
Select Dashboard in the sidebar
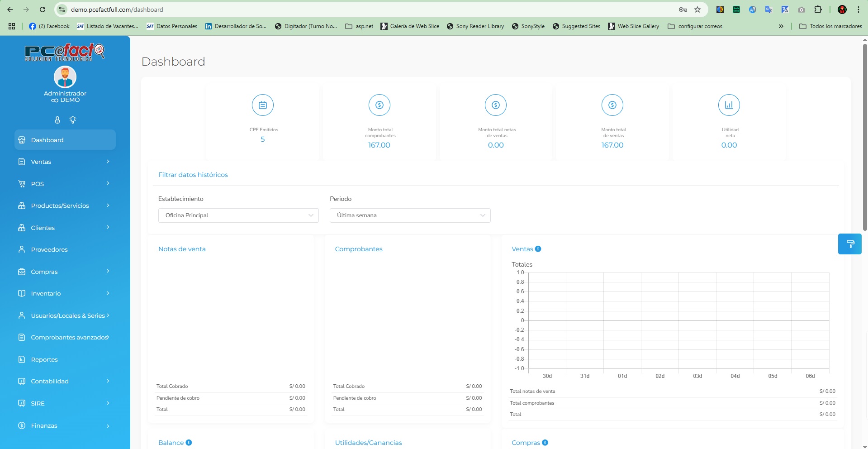point(65,140)
